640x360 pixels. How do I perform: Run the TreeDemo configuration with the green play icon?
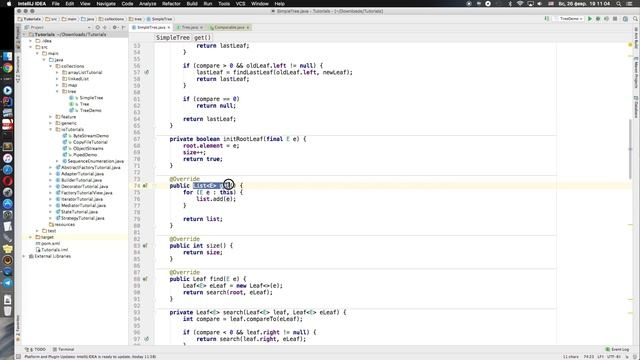coord(590,19)
